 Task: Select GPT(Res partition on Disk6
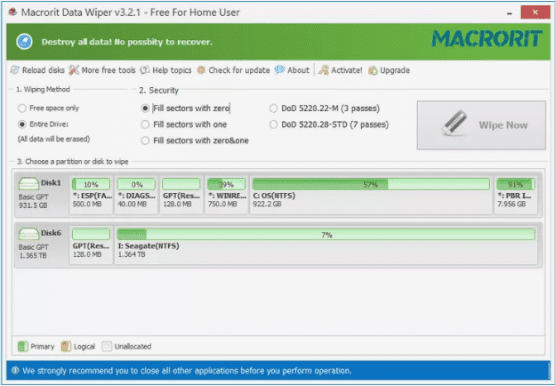pyautogui.click(x=91, y=246)
